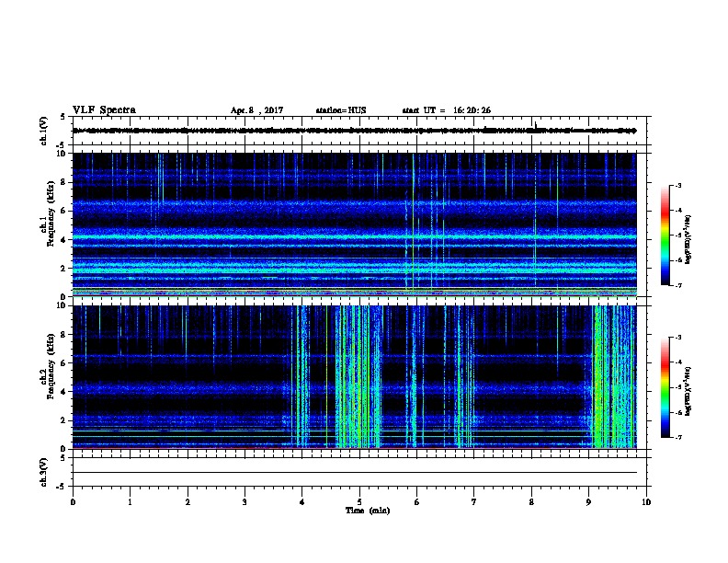The height and width of the screenshot is (563, 728).
Task: Click the "8" kHz tick on ch.2 frequency axis
Action: pos(63,335)
